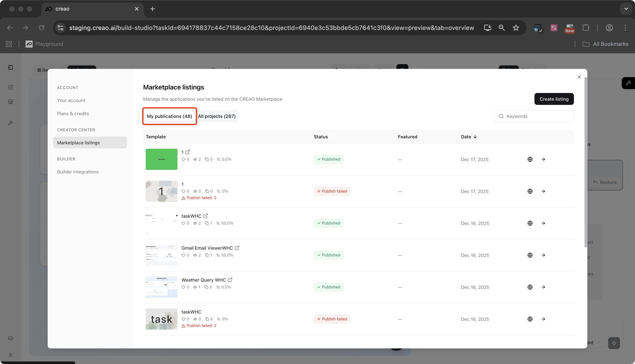
Task: Open external link icon next to taskWHC
Action: [205, 216]
